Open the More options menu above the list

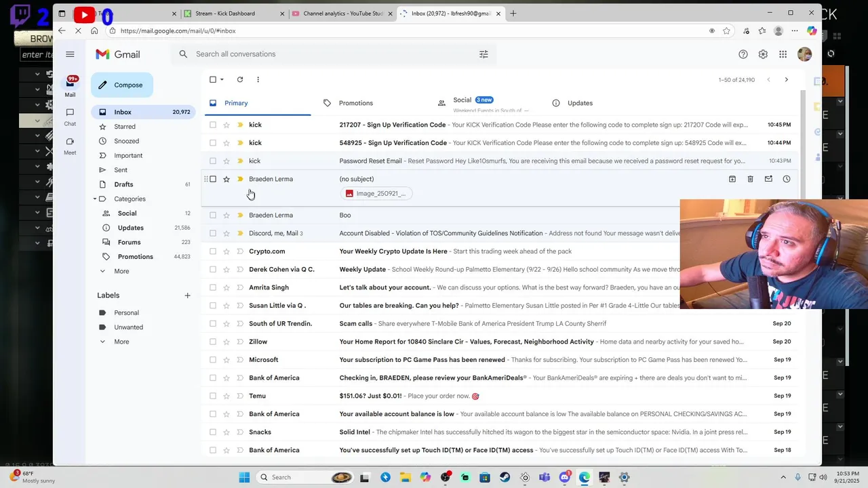click(258, 79)
